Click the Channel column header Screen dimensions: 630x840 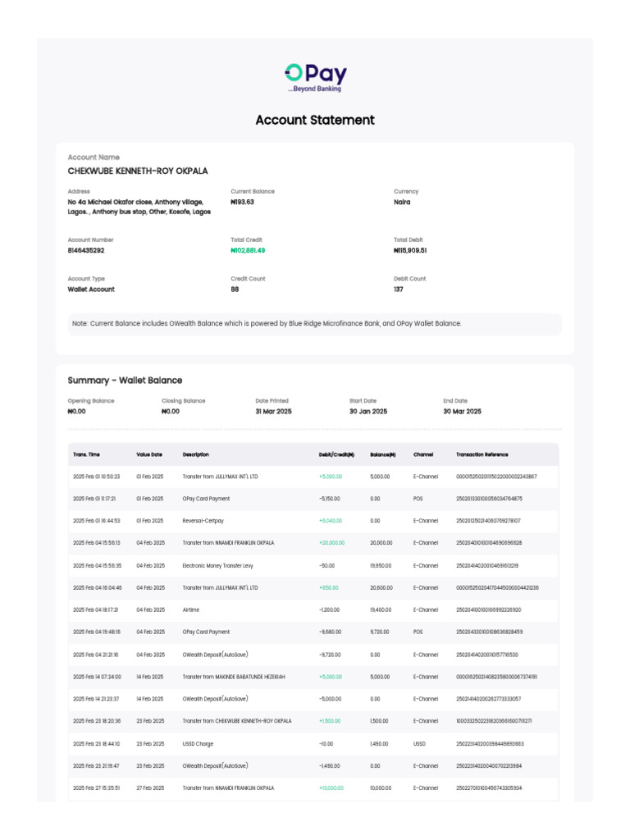tap(422, 454)
